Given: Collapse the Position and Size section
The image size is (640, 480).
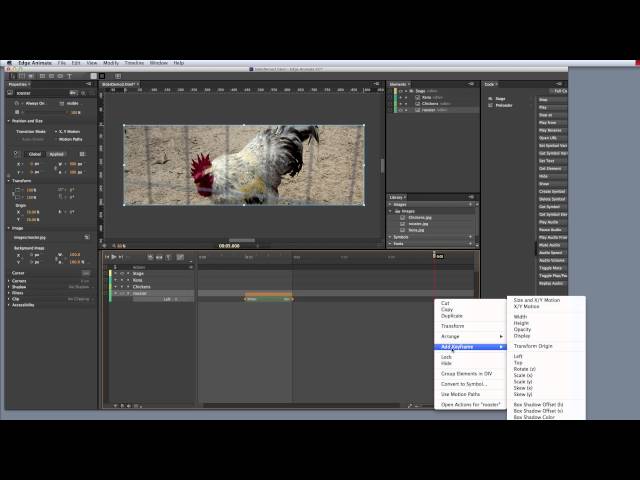Looking at the screenshot, I should [x=9, y=121].
